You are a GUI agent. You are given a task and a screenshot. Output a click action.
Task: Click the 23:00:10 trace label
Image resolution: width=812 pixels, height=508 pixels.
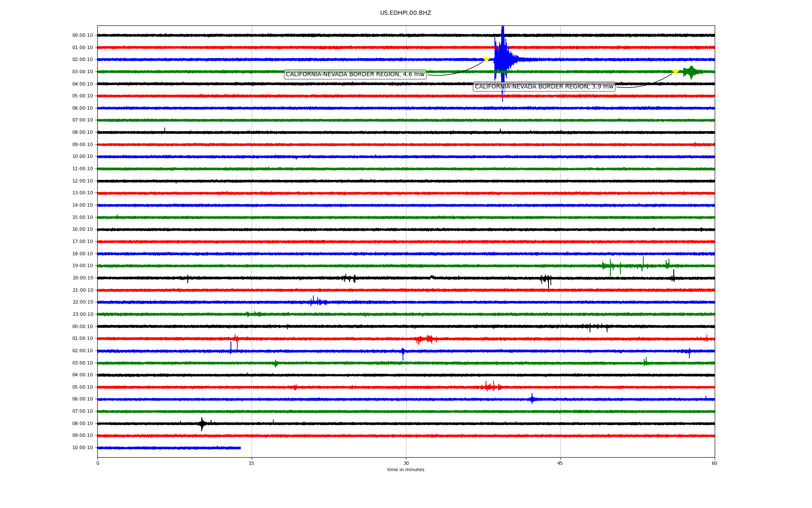(82, 315)
